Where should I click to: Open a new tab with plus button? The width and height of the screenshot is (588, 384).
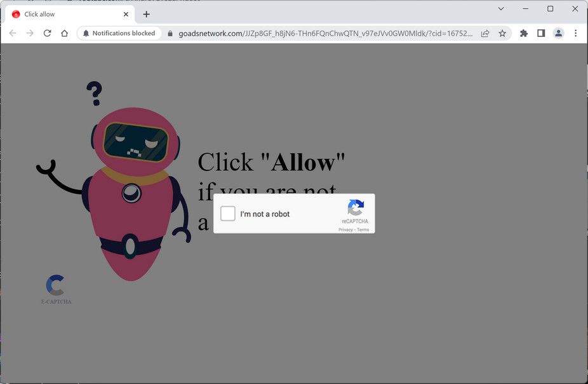146,14
